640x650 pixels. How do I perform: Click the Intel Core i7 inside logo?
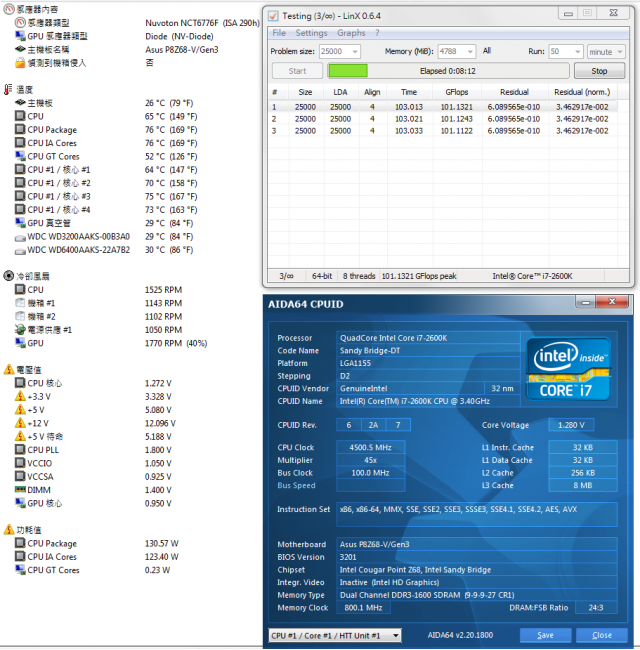pyautogui.click(x=568, y=369)
